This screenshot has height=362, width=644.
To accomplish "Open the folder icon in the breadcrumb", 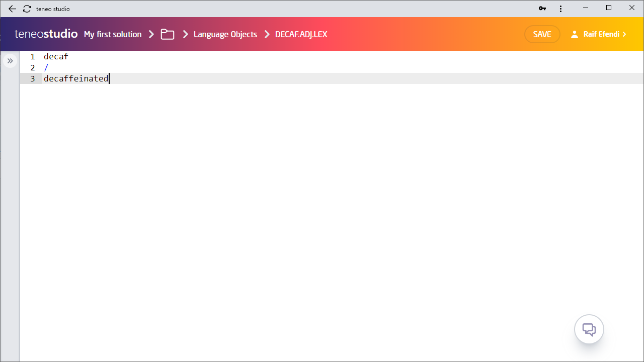I will pos(168,34).
